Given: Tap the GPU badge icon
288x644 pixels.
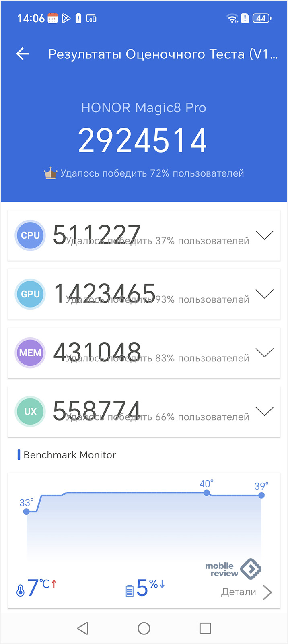Looking at the screenshot, I should click(30, 294).
